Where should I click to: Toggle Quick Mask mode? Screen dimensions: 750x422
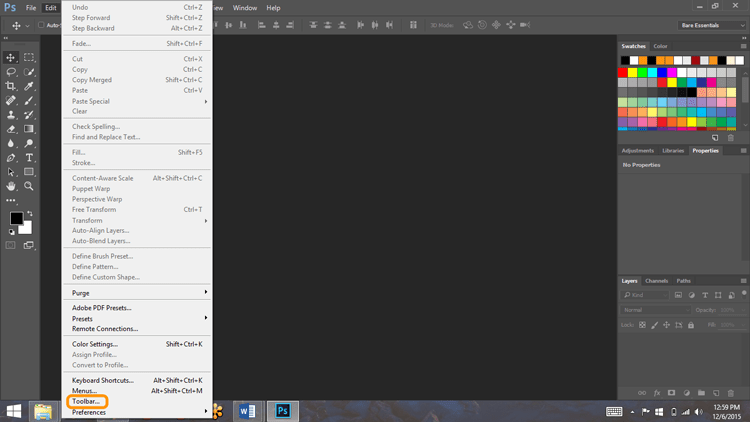[11, 245]
